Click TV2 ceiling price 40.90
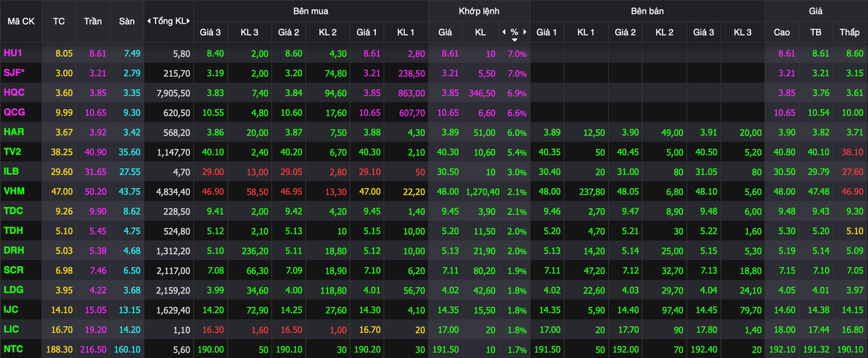Screen dimensions: 868x358 tap(94, 152)
